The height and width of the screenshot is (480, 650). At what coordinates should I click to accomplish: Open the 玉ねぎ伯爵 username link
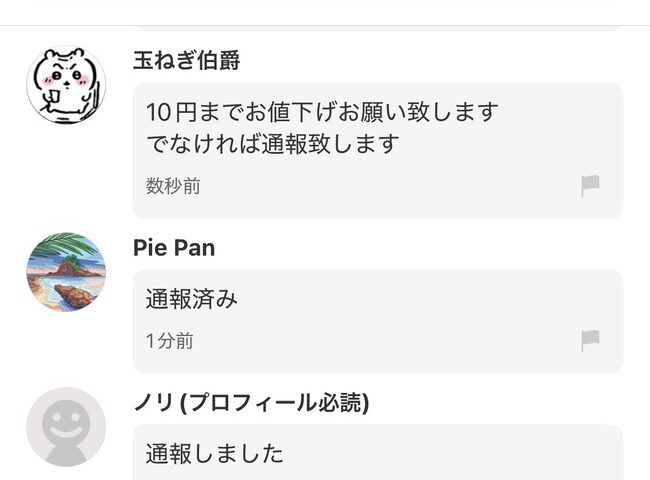click(187, 61)
